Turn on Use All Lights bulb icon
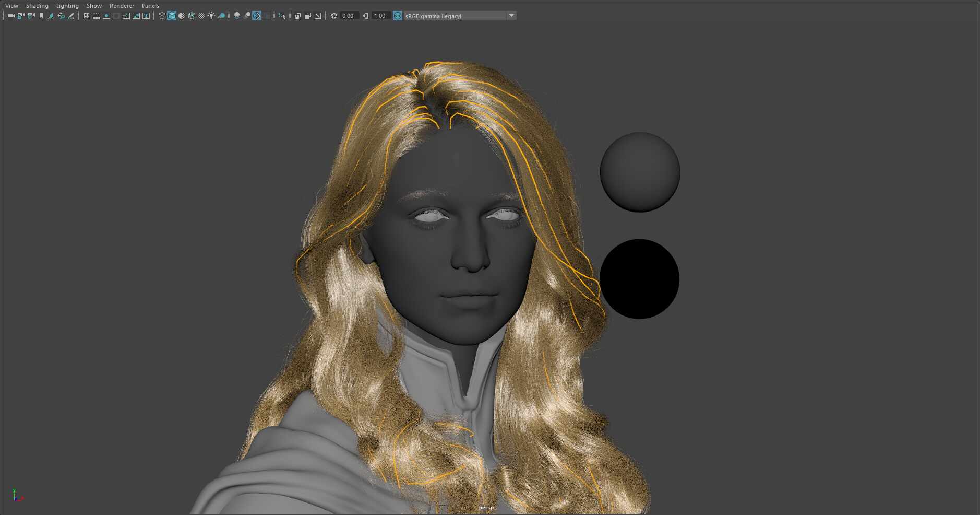This screenshot has width=980, height=515. click(x=211, y=16)
